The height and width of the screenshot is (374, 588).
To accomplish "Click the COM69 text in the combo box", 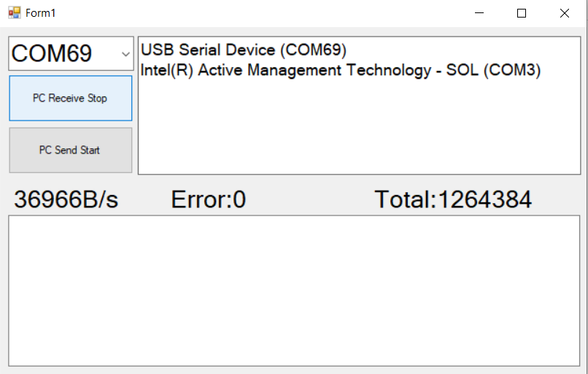I will click(x=51, y=53).
